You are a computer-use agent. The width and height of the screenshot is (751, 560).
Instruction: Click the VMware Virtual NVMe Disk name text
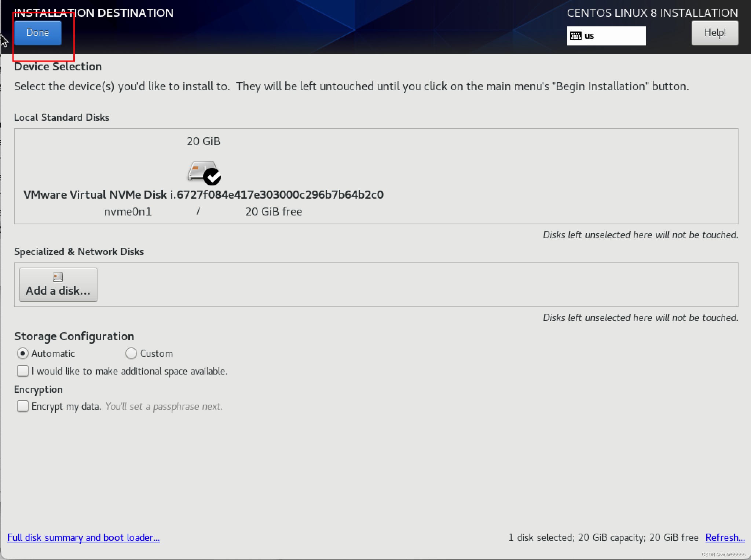(x=204, y=195)
